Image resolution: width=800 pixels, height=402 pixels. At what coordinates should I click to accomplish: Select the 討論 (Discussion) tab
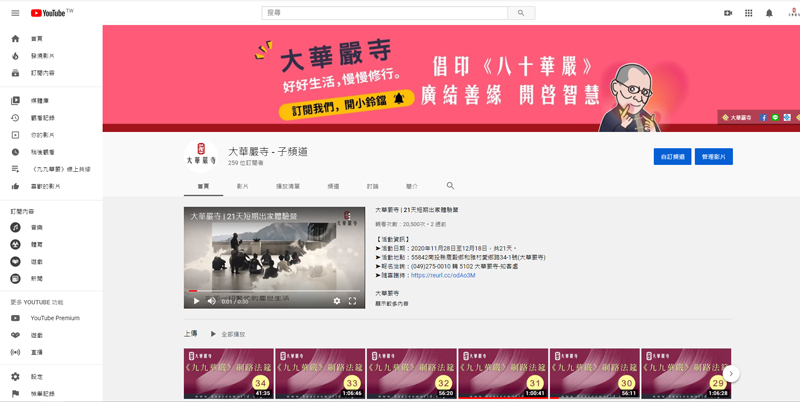(372, 186)
